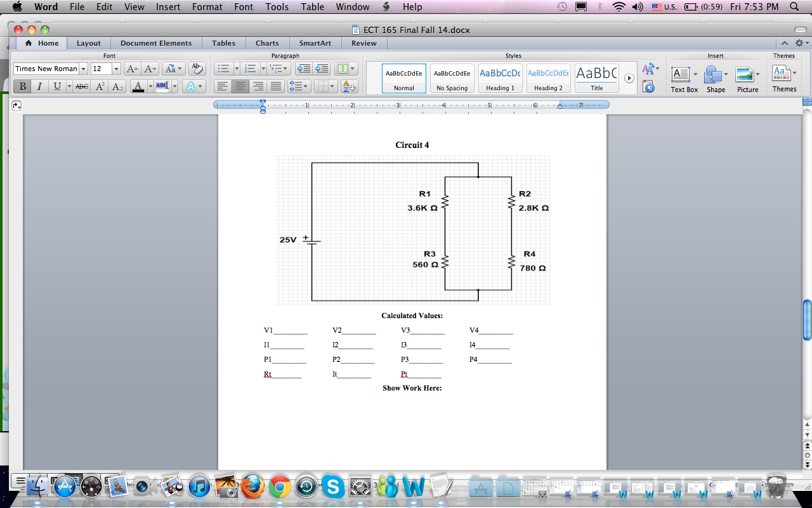
Task: Switch to the Charts ribbon tab
Action: pyautogui.click(x=266, y=43)
